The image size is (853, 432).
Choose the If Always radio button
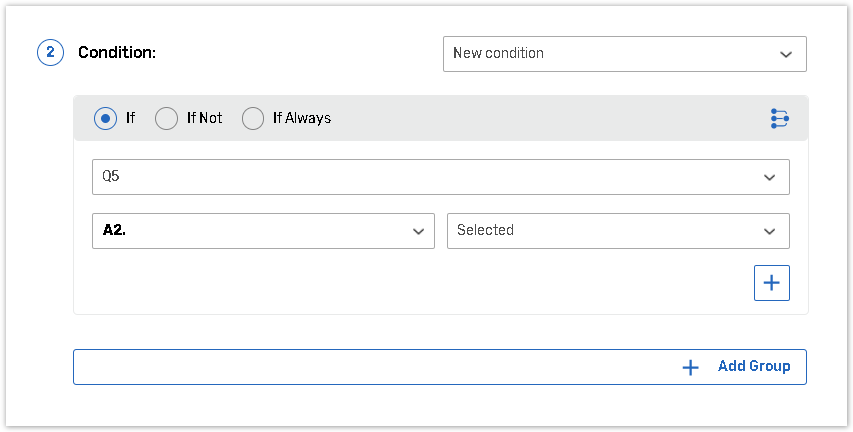(x=254, y=118)
